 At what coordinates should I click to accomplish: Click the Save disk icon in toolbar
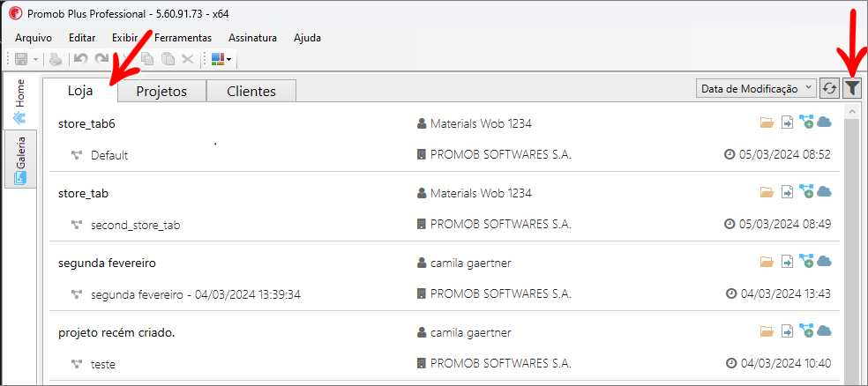point(21,59)
